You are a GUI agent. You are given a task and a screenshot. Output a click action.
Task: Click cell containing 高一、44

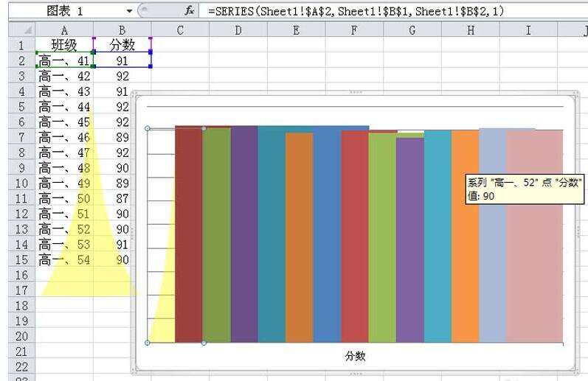(64, 107)
